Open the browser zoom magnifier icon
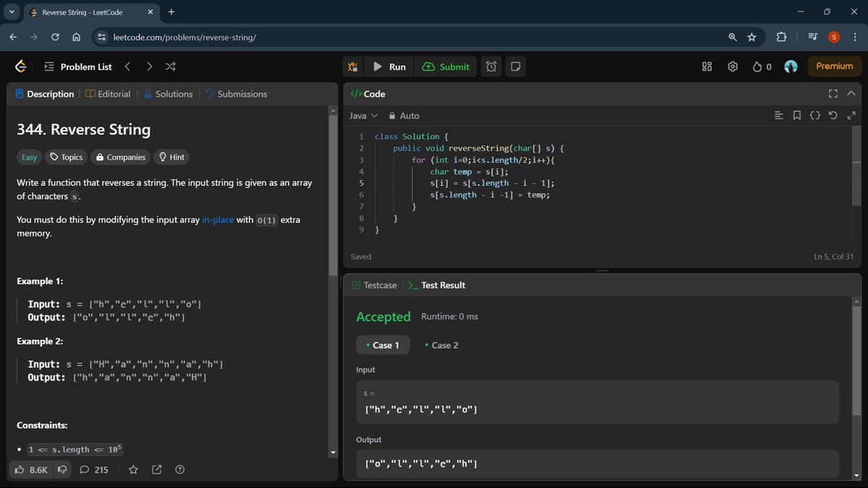Image resolution: width=868 pixels, height=488 pixels. pyautogui.click(x=732, y=37)
